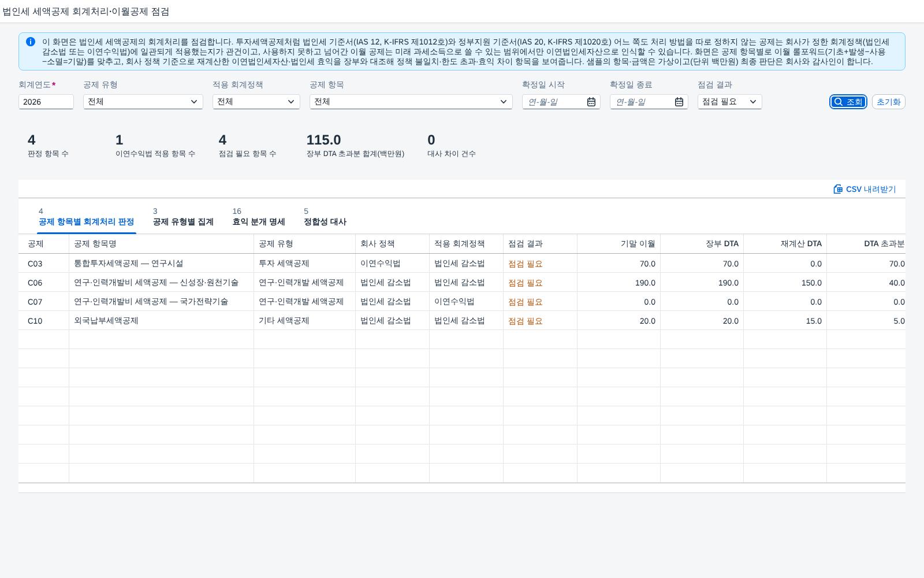Select the C10 외국납부세액공제 row
Image resolution: width=924 pixels, height=578 pixels.
pyautogui.click(x=462, y=321)
